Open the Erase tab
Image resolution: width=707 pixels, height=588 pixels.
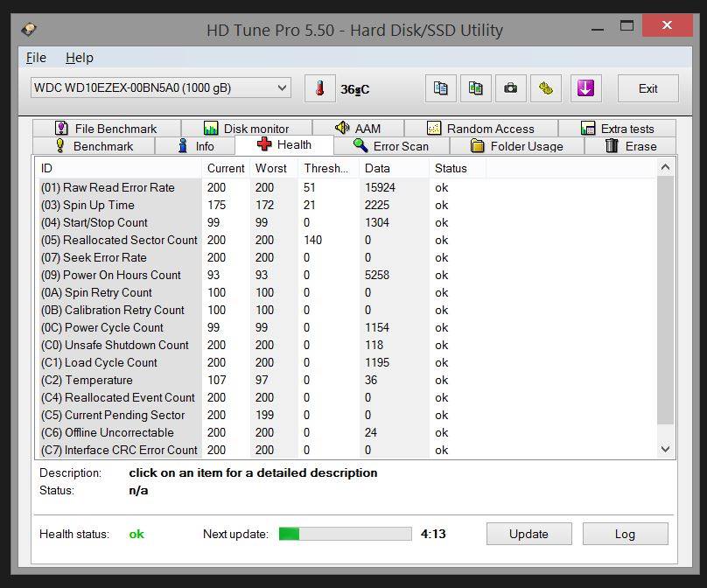pos(630,146)
